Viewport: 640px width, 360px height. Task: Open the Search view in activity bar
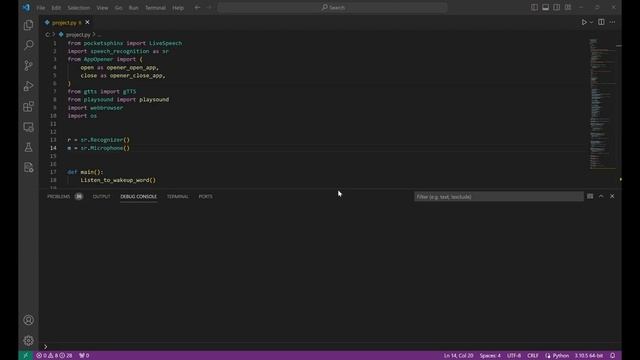[29, 45]
